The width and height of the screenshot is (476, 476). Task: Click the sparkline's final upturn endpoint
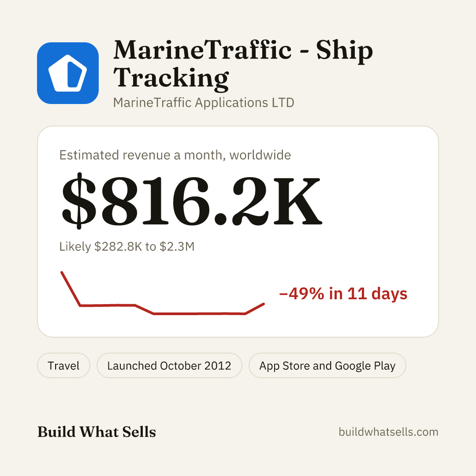(264, 304)
